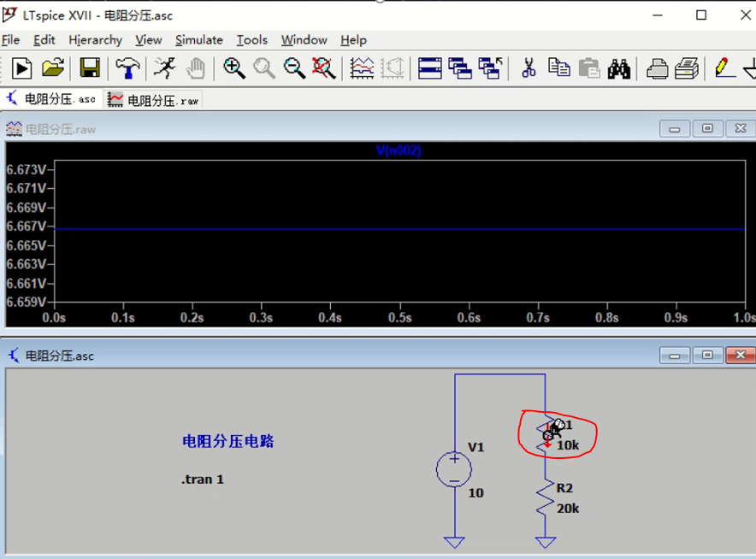Run the simulation with the running-man icon
The width and height of the screenshot is (756, 559).
click(165, 68)
